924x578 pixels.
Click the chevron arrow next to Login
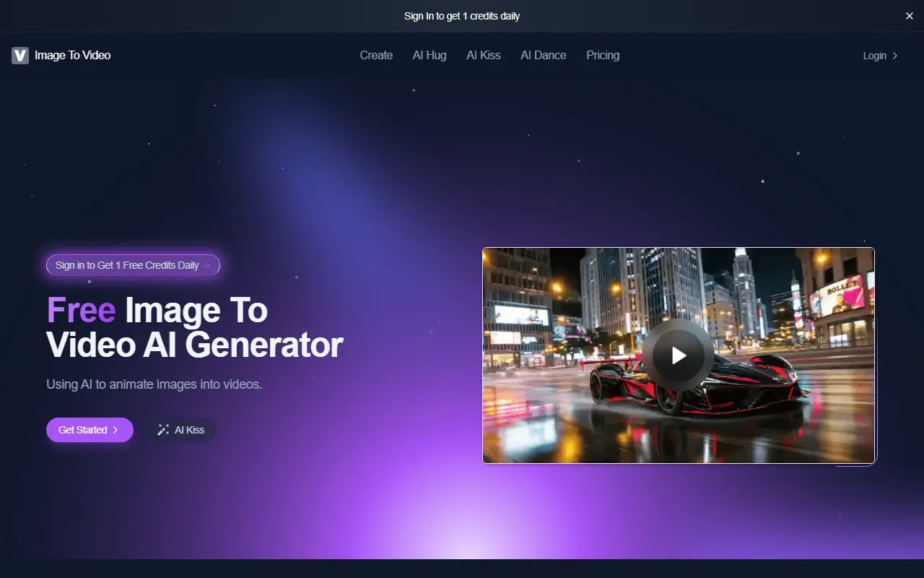[894, 56]
